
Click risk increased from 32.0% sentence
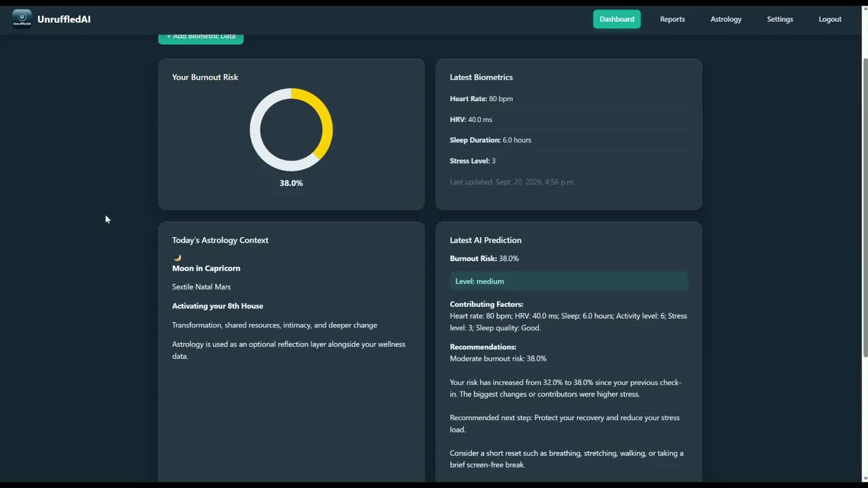[x=566, y=388]
